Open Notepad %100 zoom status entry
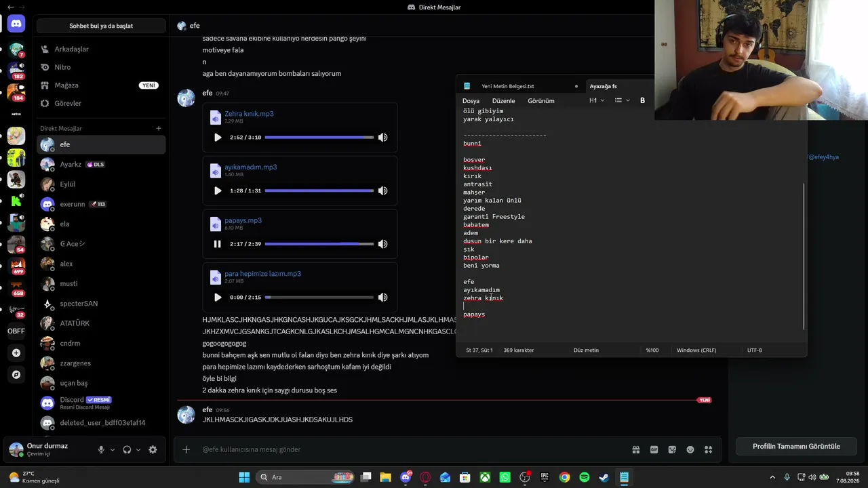The image size is (868, 488). (652, 350)
